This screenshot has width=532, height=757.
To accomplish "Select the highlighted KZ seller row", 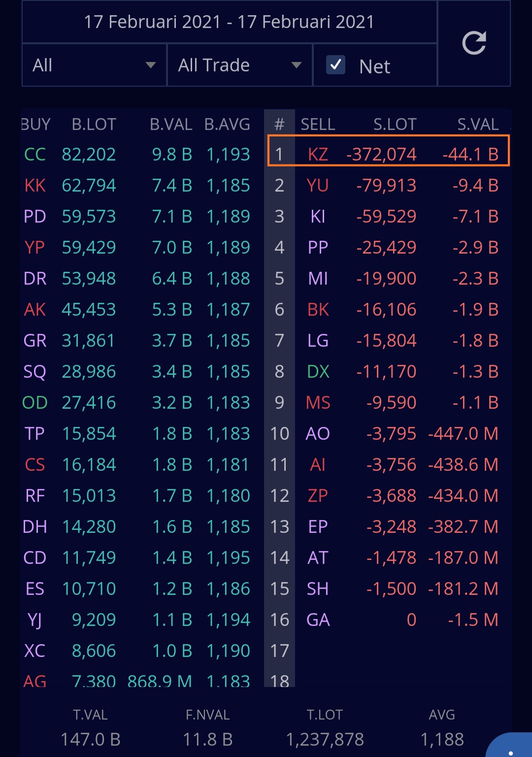I will (388, 154).
